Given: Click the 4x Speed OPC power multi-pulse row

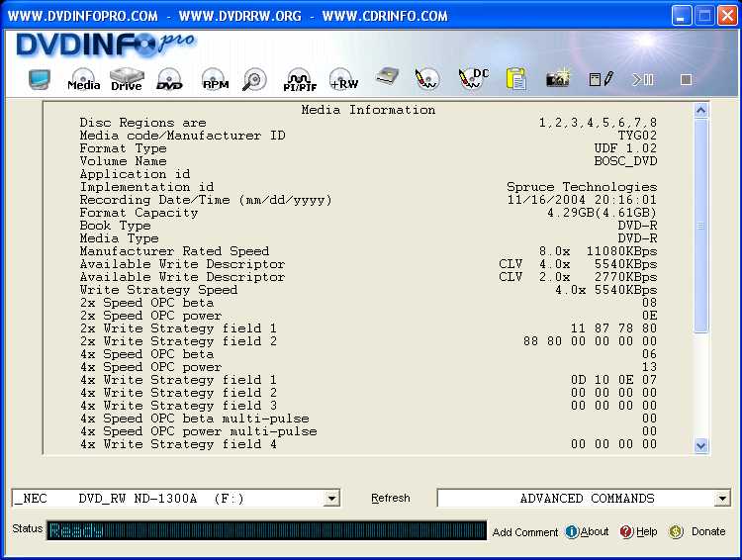Looking at the screenshot, I should 368,431.
